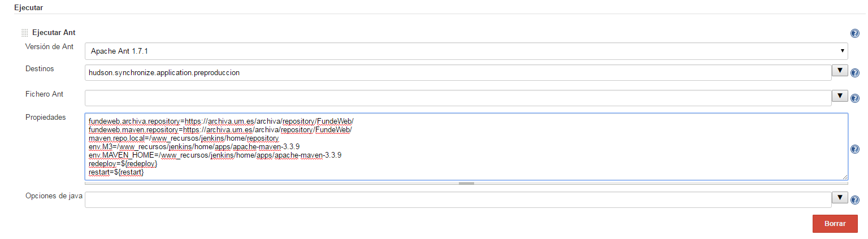Click the env.MAVEN_HOME line in Propiedades

click(x=215, y=155)
